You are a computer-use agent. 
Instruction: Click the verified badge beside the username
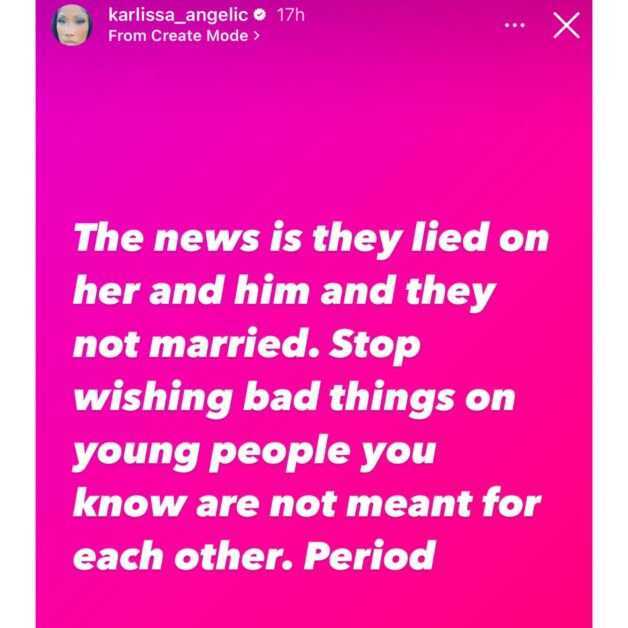260,15
